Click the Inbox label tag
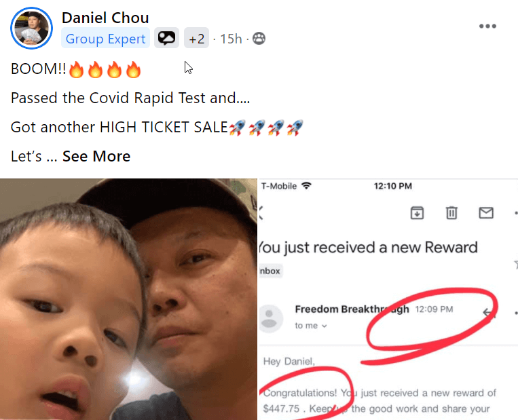The height and width of the screenshot is (420, 518). (x=270, y=271)
